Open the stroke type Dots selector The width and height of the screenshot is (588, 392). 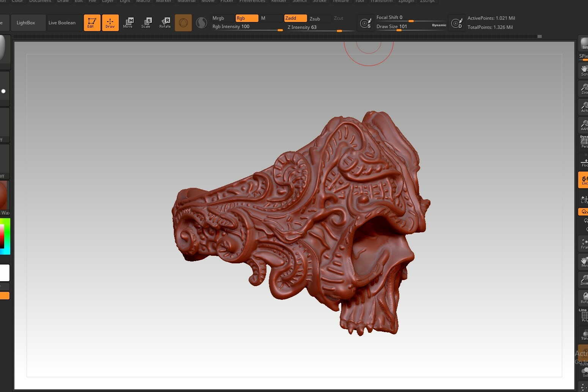click(x=5, y=88)
